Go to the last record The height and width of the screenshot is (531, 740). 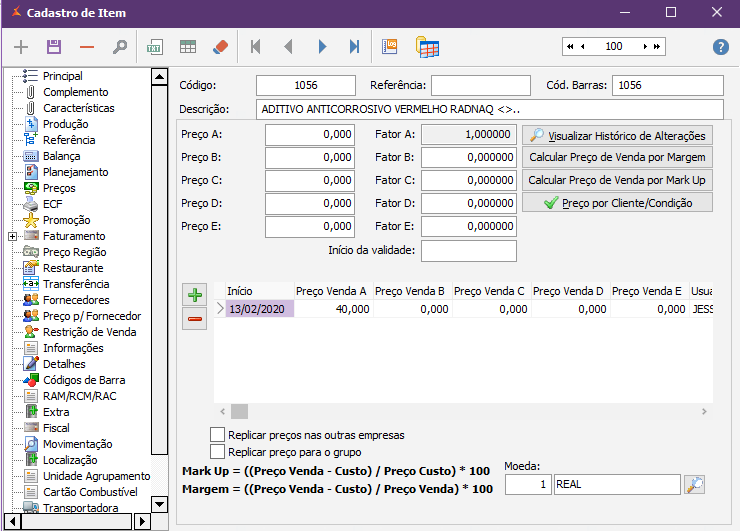coord(354,47)
